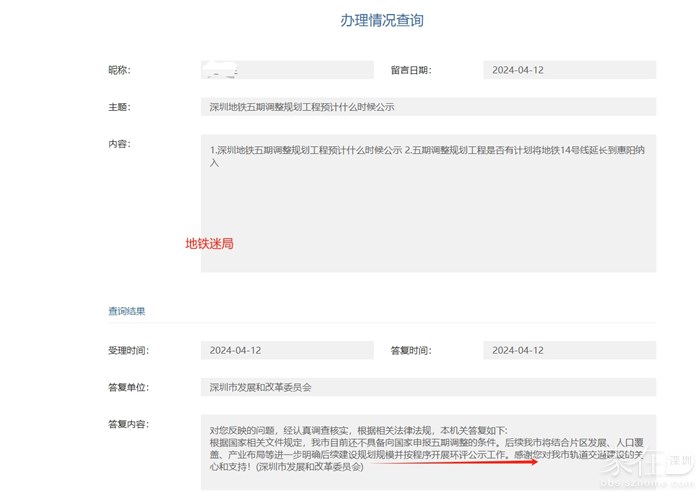Select the 深圳市发展和改革委员会 reply unit field
The image size is (700, 491).
[x=427, y=386]
